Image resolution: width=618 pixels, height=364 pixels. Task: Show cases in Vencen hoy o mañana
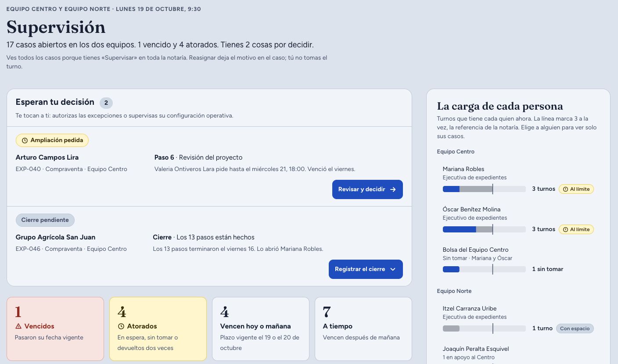point(261,329)
